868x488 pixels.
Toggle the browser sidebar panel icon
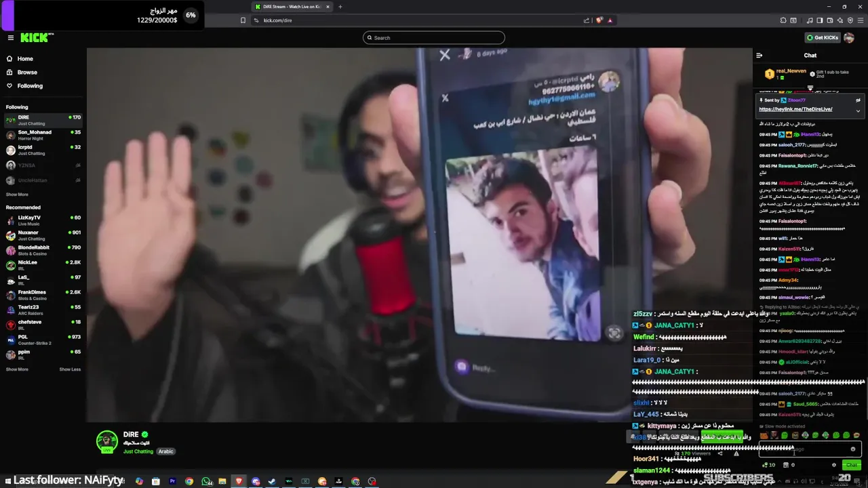pos(820,20)
